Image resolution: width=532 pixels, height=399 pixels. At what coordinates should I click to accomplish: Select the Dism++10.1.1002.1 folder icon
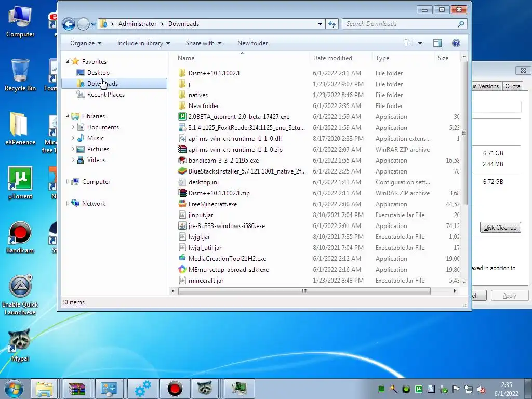[x=182, y=73]
